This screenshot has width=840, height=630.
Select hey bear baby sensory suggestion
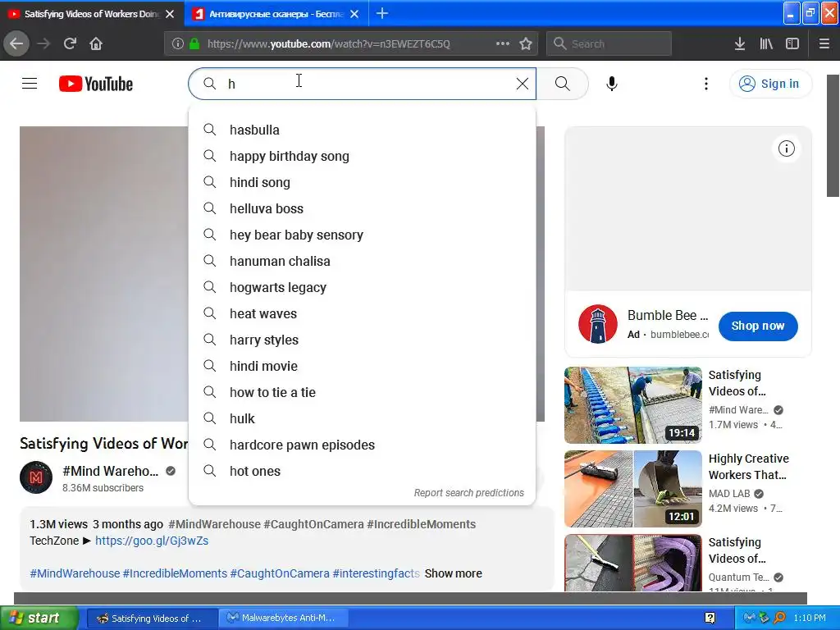point(362,235)
